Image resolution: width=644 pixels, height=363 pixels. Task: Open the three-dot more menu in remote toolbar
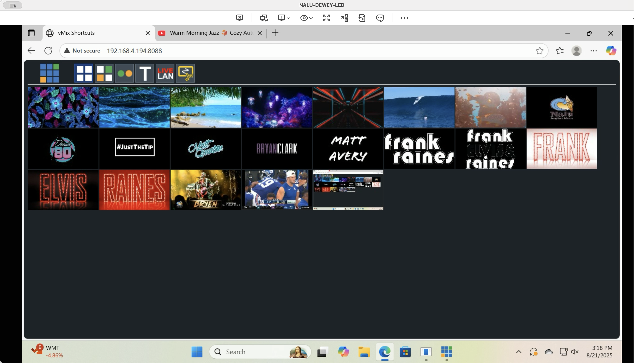(x=404, y=18)
